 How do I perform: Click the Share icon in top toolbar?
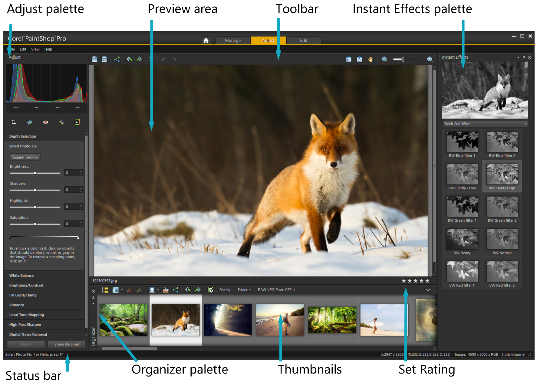pos(117,59)
